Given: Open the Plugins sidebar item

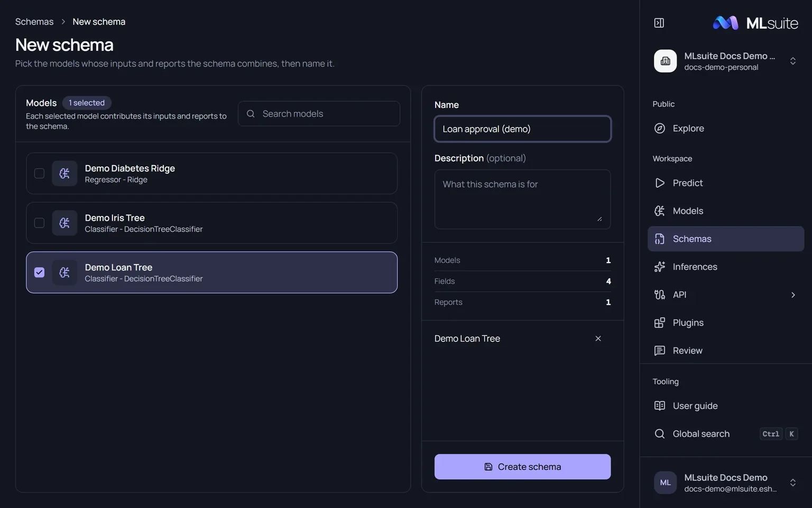Looking at the screenshot, I should pos(726,323).
